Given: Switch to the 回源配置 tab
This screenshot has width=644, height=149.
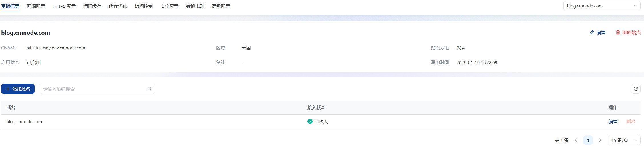Looking at the screenshot, I should click(x=36, y=6).
